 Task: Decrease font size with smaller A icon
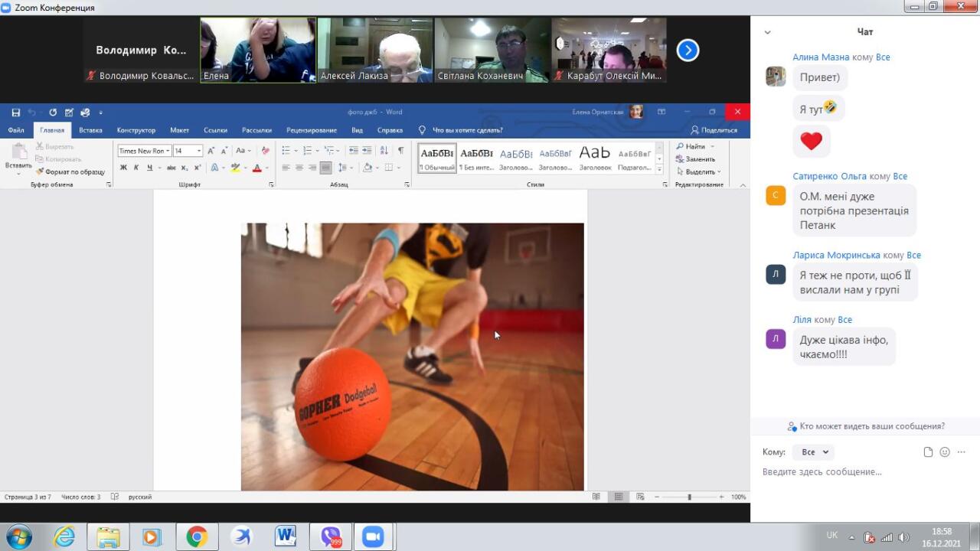pyautogui.click(x=224, y=151)
